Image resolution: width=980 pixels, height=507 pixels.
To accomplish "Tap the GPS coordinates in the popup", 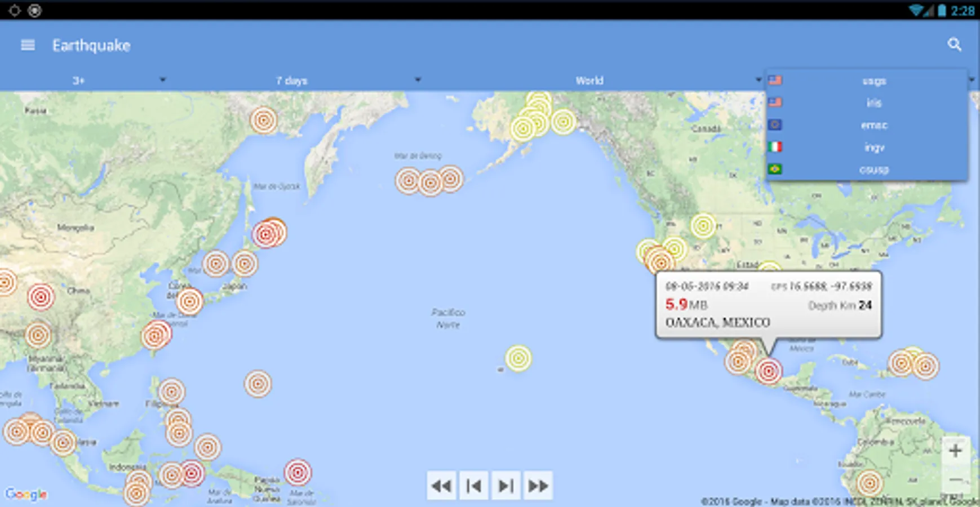I will (x=821, y=286).
